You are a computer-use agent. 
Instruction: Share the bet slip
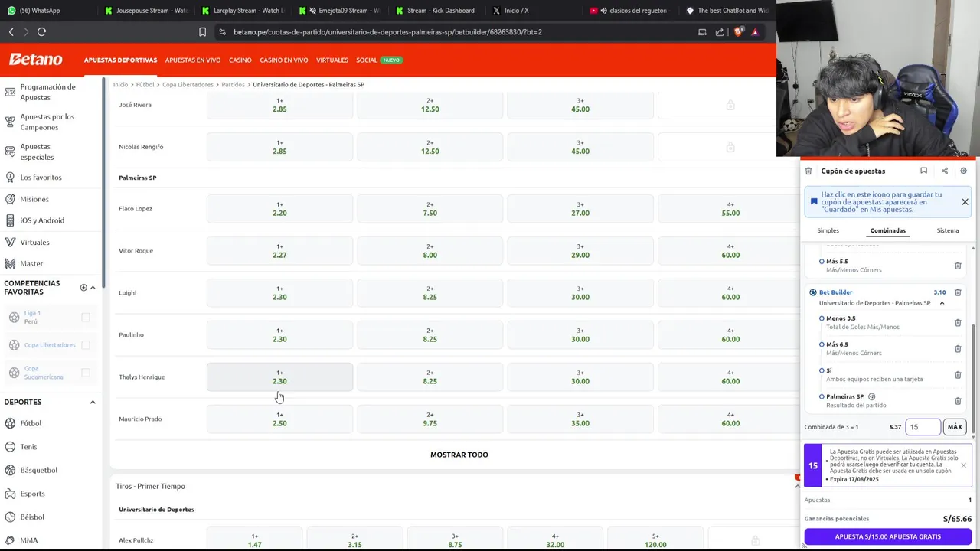coord(944,171)
